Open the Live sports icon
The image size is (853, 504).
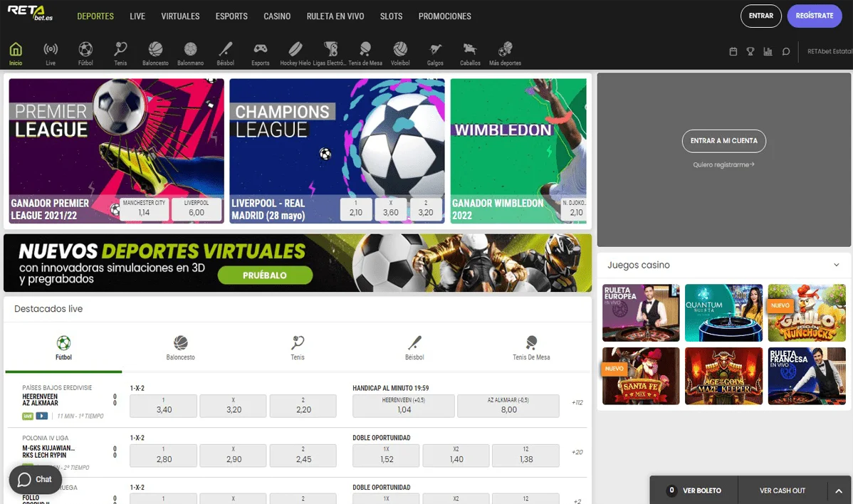(x=51, y=54)
